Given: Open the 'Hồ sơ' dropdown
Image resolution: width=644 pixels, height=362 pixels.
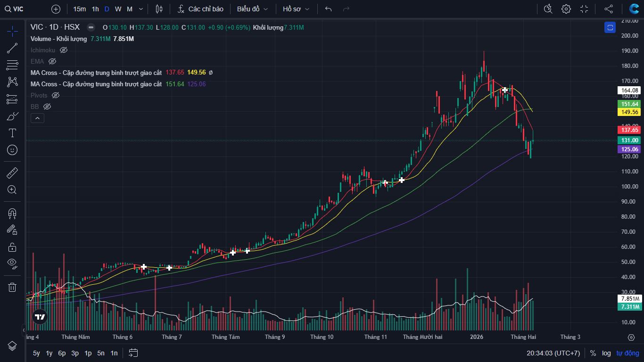Looking at the screenshot, I should tap(297, 9).
